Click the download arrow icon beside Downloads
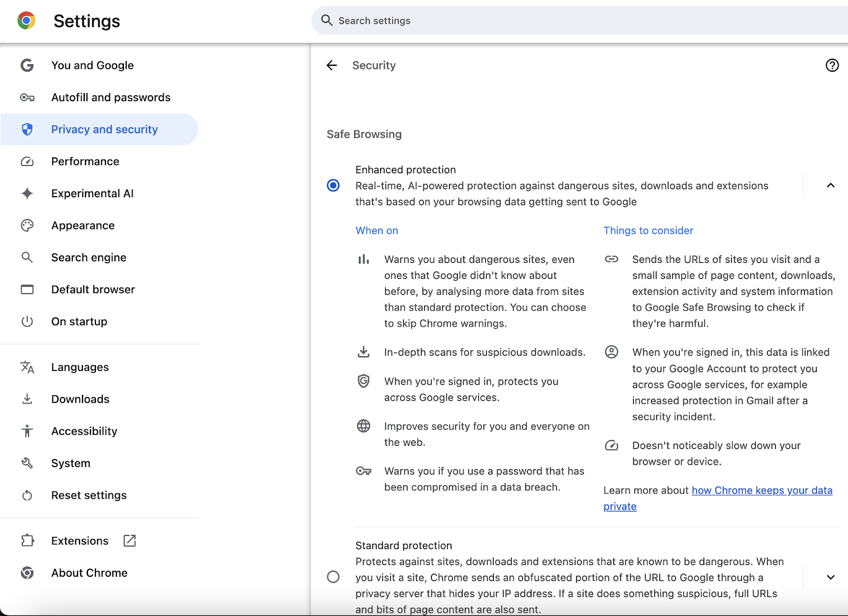 coord(27,399)
